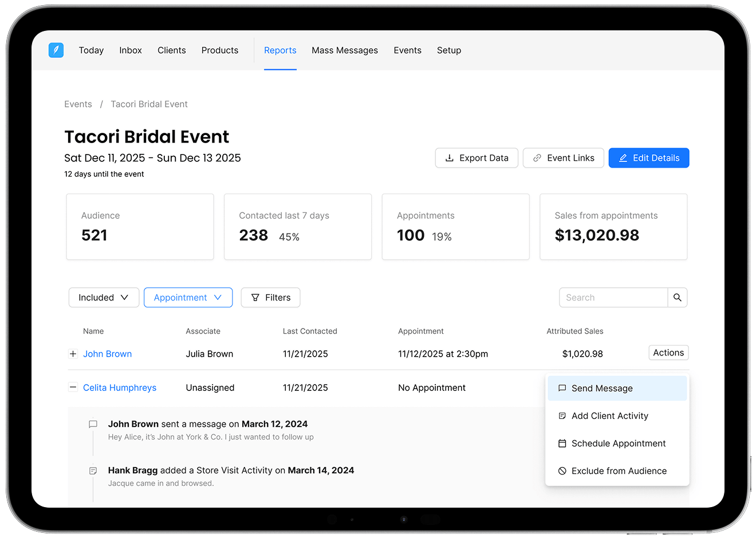Open the Setup tab

[x=449, y=50]
